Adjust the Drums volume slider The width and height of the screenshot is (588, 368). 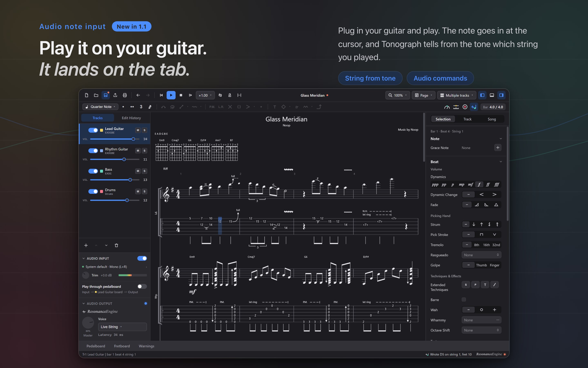coord(115,200)
